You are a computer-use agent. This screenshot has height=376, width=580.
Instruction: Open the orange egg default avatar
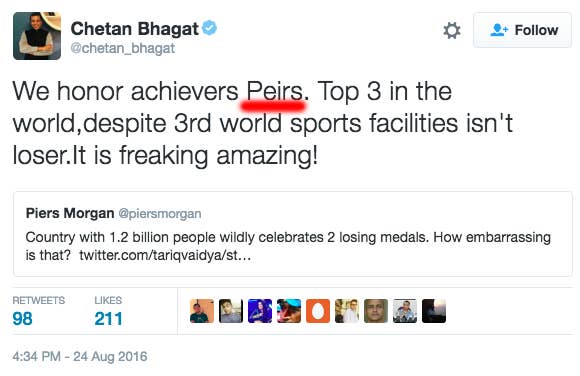(x=318, y=311)
